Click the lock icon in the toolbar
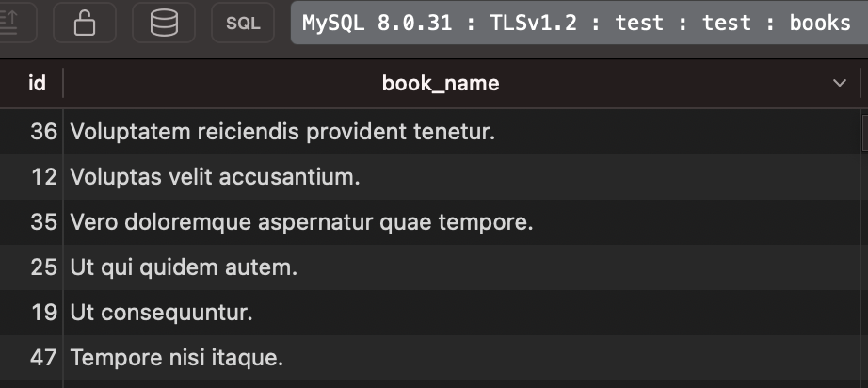Viewport: 868px width, 388px height. pos(85,23)
